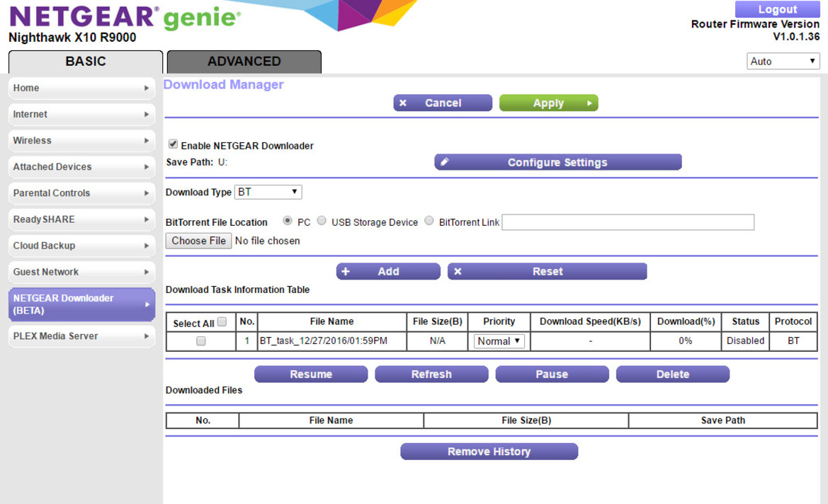Screen dimensions: 828x504
Task: Click the Download Speed(KB/s) column header
Action: pos(591,321)
